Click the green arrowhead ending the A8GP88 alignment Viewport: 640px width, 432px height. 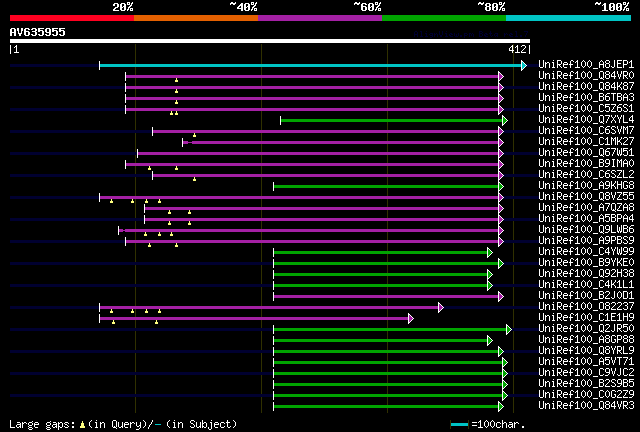click(490, 341)
